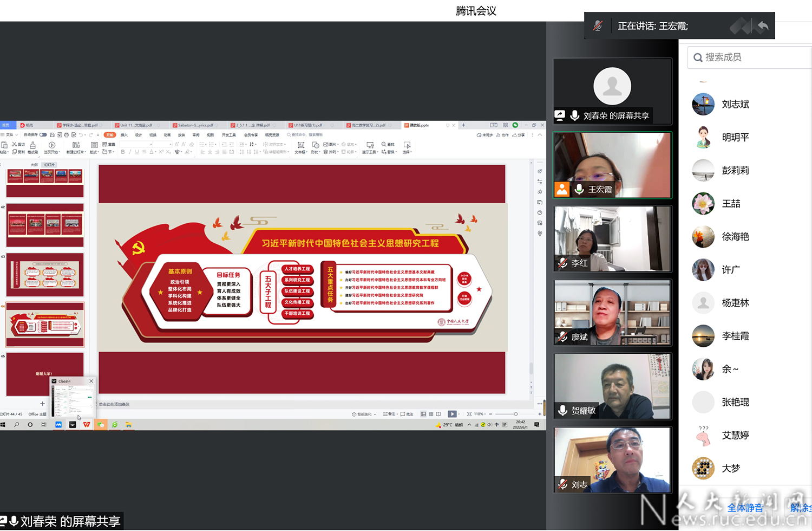The height and width of the screenshot is (531, 812).
Task: Click the return arrow in the speaking bar
Action: (763, 25)
